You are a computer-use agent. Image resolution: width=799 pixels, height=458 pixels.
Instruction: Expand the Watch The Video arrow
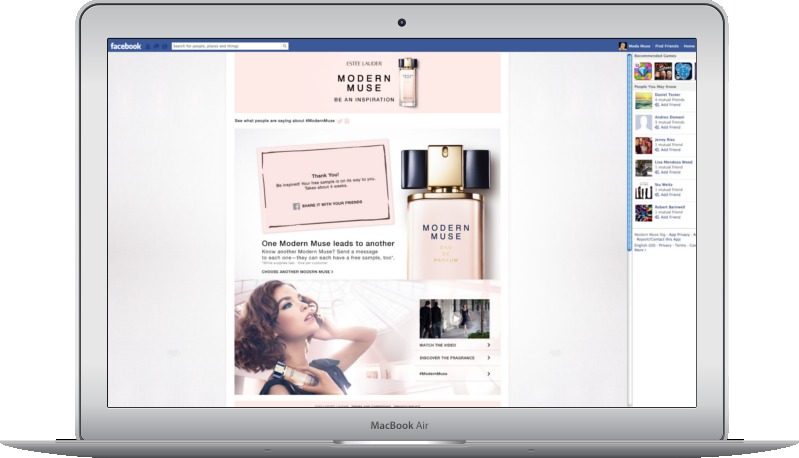coord(489,345)
